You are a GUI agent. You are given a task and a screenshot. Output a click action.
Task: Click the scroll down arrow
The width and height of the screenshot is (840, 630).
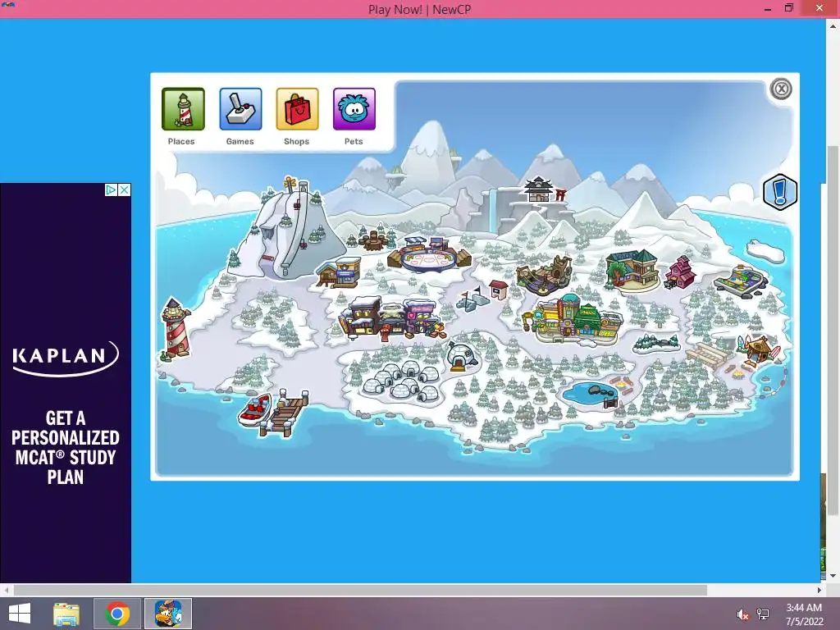[x=833, y=576]
